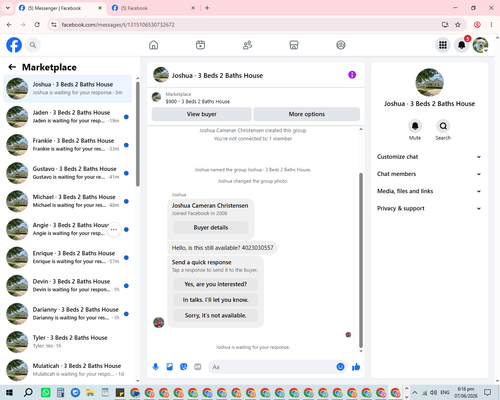The height and width of the screenshot is (400, 500).
Task: Open Michael's 3 Beds 2 Baths House chat
Action: (x=68, y=201)
